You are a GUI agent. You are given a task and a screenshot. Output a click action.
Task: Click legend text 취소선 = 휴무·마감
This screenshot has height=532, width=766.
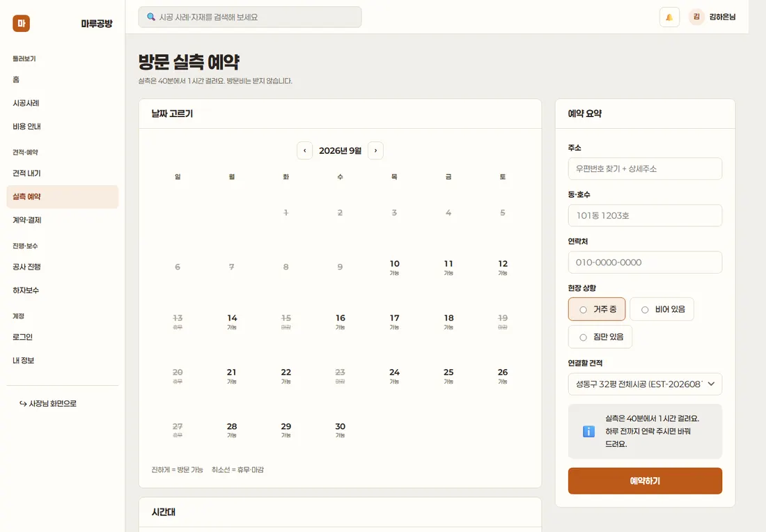coord(237,470)
